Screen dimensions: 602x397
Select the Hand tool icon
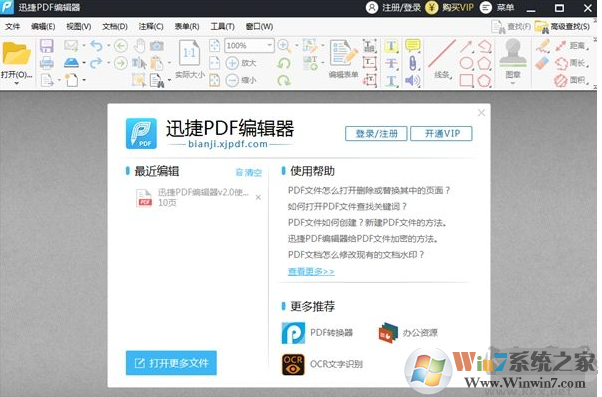pyautogui.click(x=139, y=46)
